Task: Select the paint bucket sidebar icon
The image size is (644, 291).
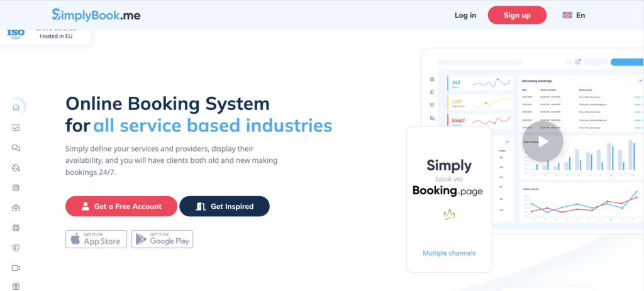Action: [16, 168]
